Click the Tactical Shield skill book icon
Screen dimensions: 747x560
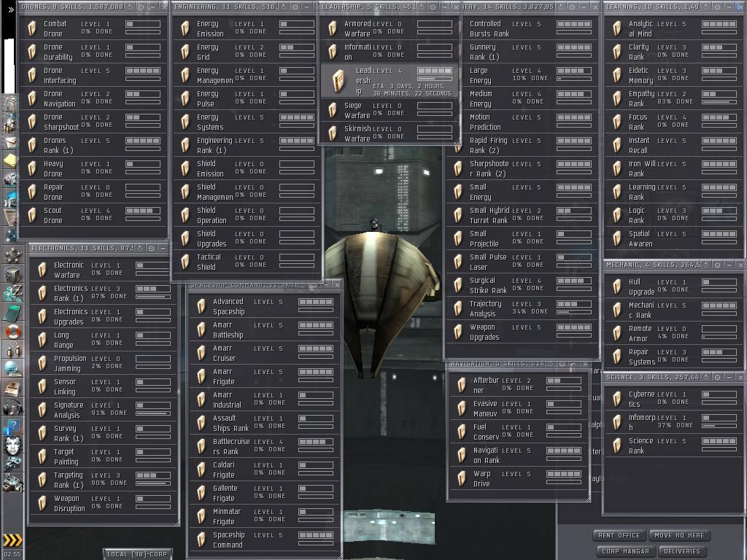pos(185,262)
